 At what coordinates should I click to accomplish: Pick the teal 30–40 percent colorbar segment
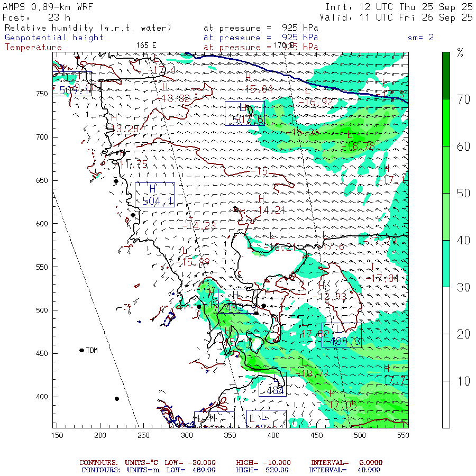pos(446,263)
